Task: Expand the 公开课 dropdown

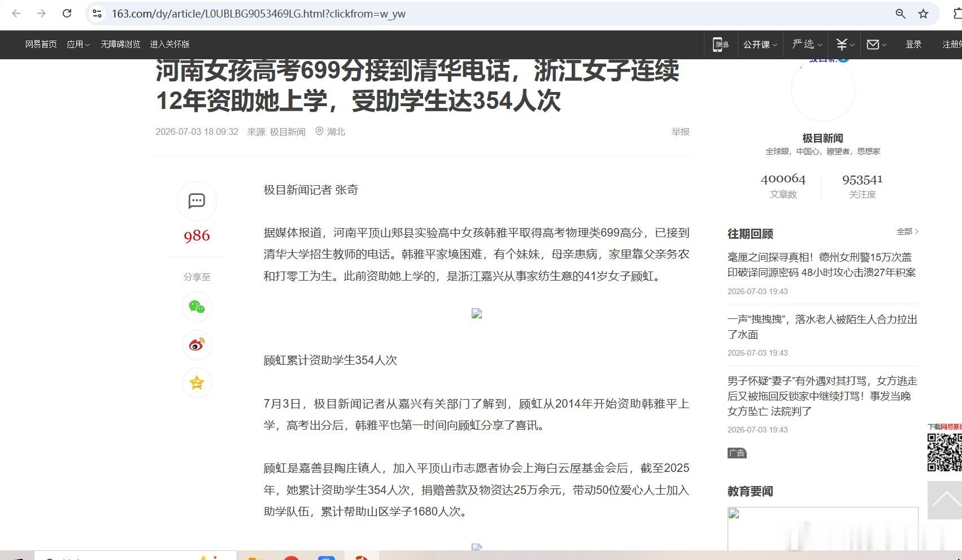Action: click(x=760, y=45)
